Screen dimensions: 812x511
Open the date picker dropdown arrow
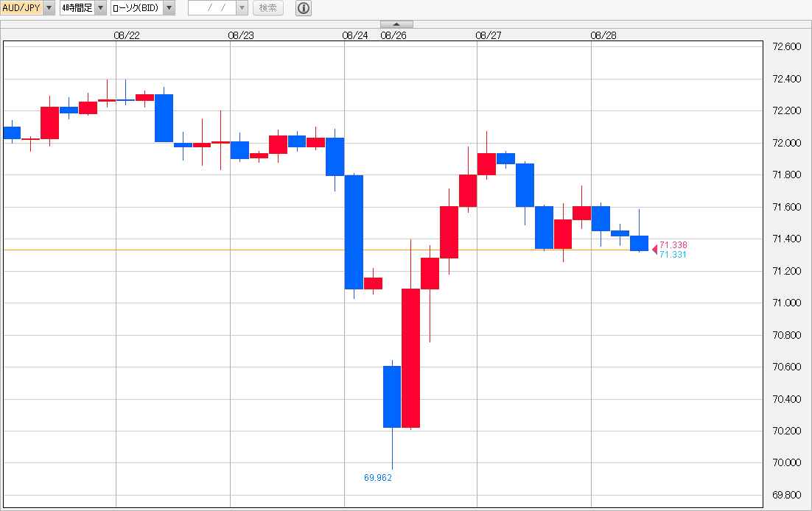click(242, 8)
